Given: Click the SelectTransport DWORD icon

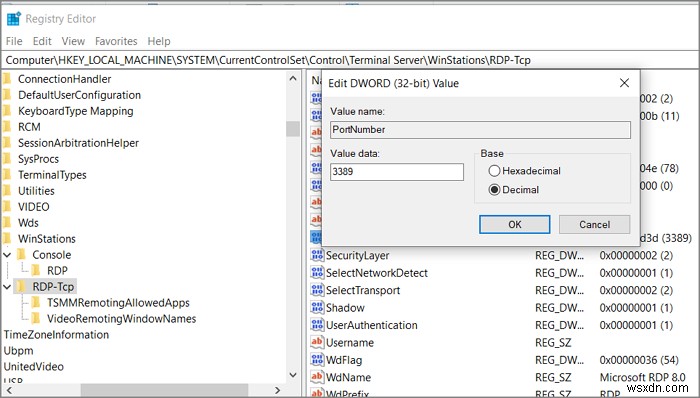Looking at the screenshot, I should pos(317,290).
